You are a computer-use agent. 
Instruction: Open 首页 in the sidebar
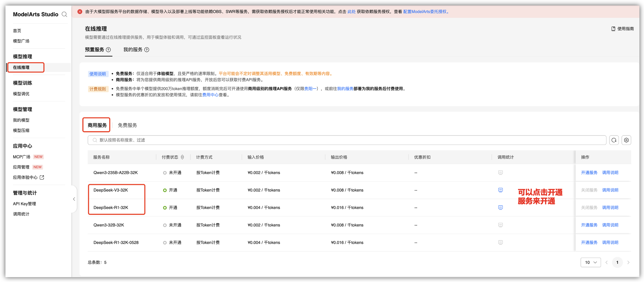[x=17, y=31]
